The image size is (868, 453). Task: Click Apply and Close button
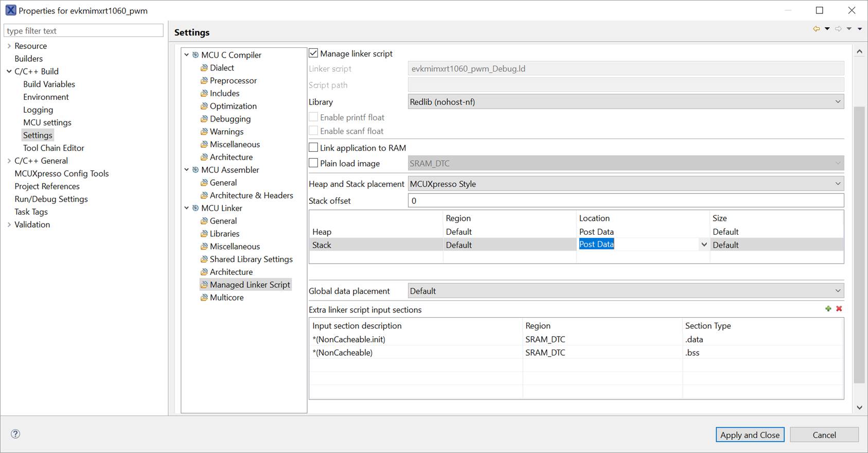[x=750, y=435]
